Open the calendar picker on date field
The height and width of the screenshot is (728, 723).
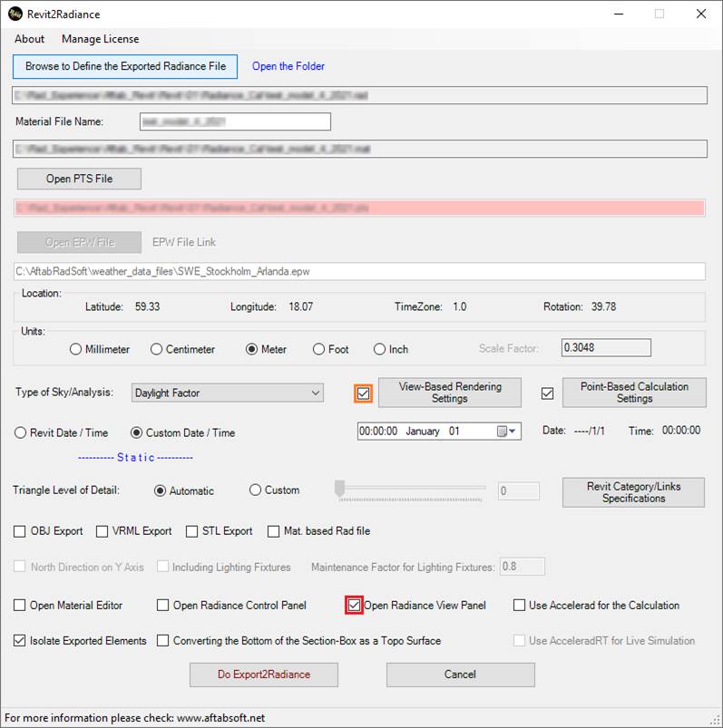pyautogui.click(x=506, y=432)
